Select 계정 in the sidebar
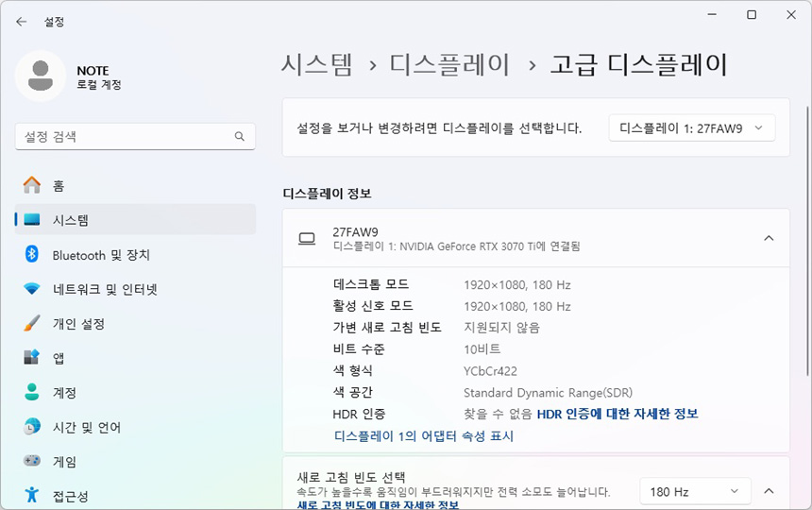Viewport: 812px width, 510px height. point(64,393)
